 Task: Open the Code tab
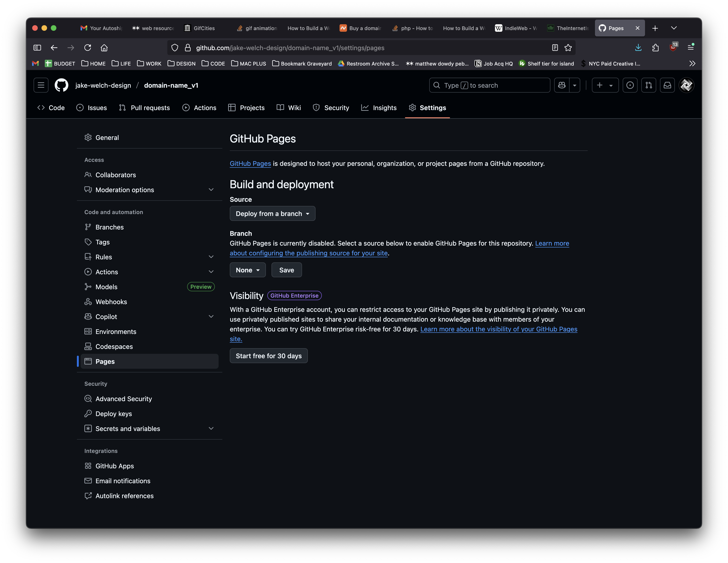[51, 108]
